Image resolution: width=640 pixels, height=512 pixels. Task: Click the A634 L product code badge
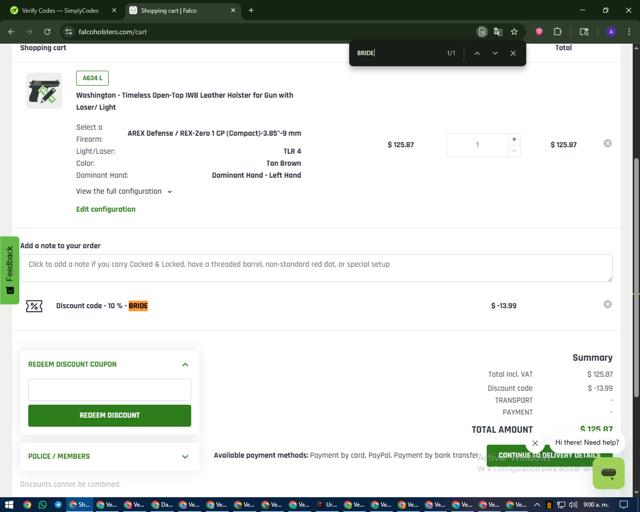click(92, 78)
